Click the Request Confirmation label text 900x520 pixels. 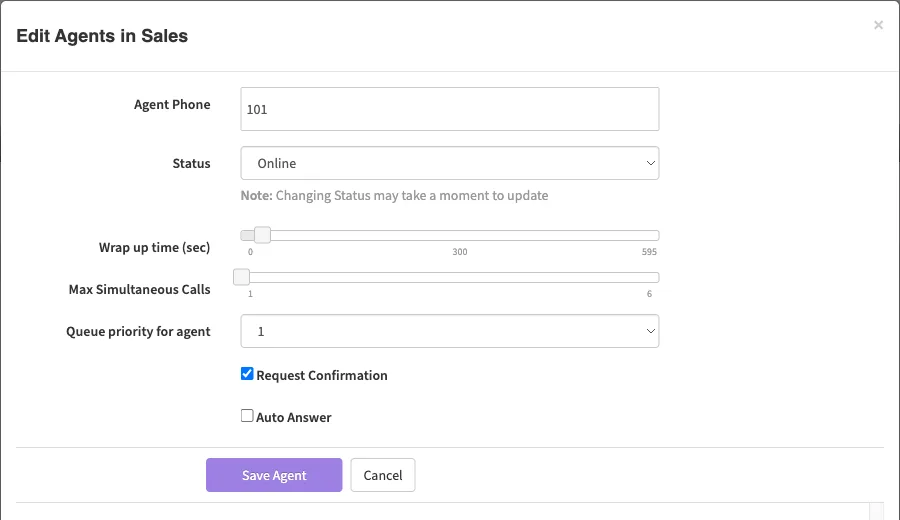[x=321, y=375]
